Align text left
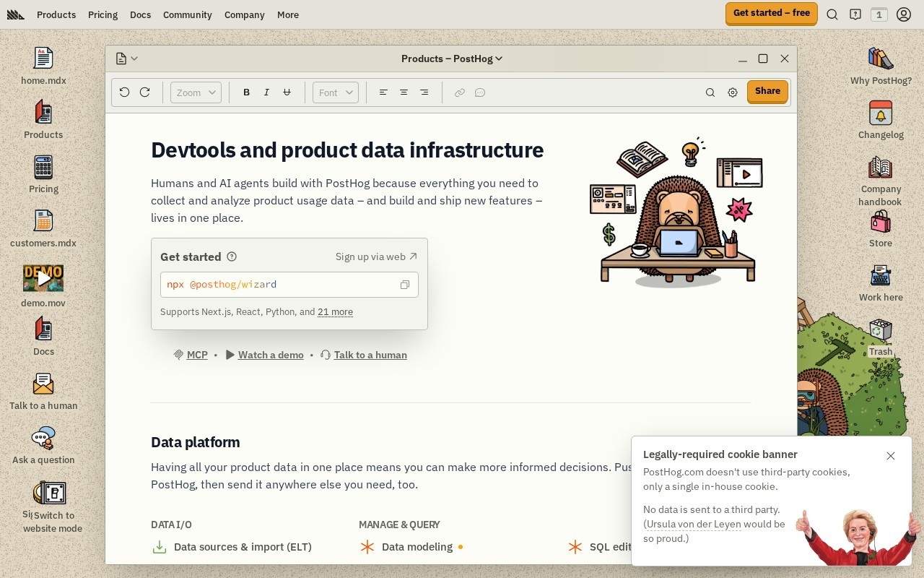924x578 pixels. 383,92
